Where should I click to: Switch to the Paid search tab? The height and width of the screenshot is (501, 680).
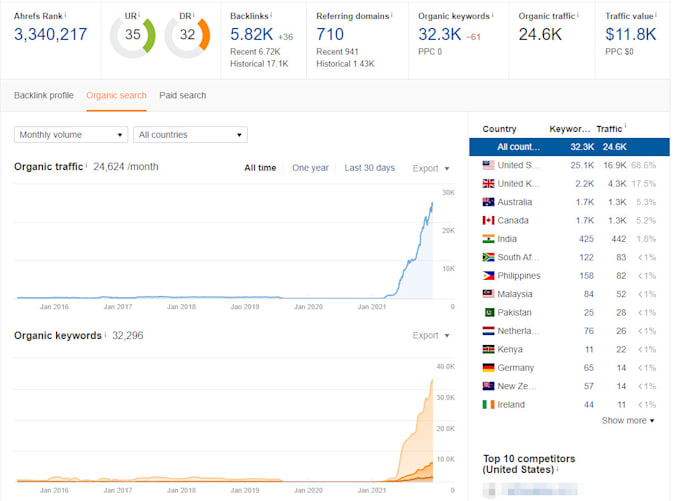183,95
